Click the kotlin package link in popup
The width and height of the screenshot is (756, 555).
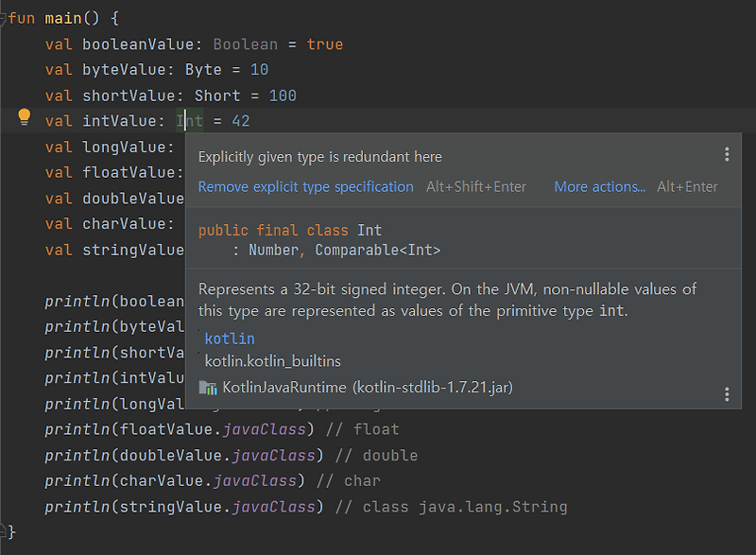(230, 338)
